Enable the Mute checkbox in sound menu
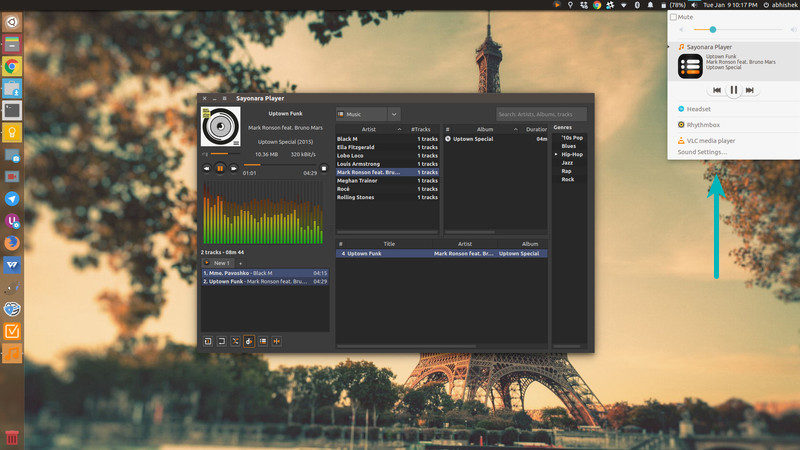This screenshot has width=800, height=450. [673, 17]
